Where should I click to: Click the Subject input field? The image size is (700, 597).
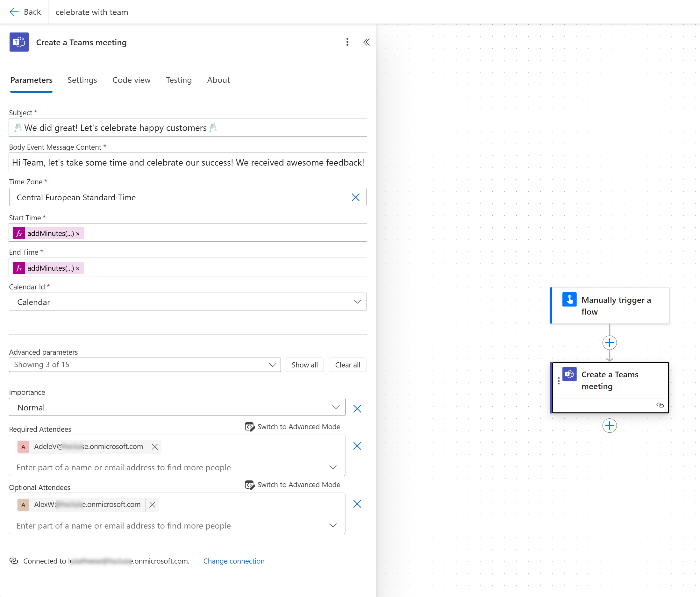point(188,128)
